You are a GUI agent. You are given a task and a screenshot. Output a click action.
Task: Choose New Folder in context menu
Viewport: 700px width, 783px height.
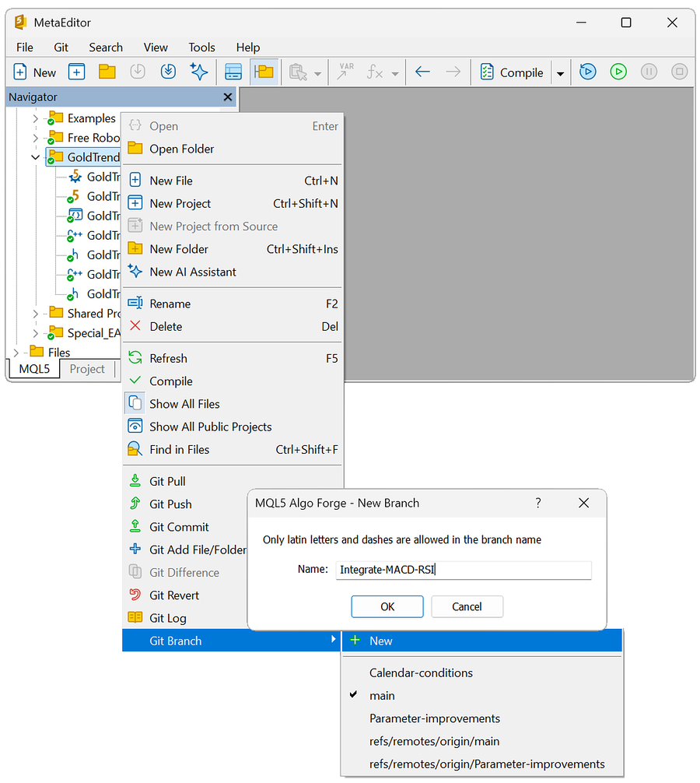(x=233, y=249)
